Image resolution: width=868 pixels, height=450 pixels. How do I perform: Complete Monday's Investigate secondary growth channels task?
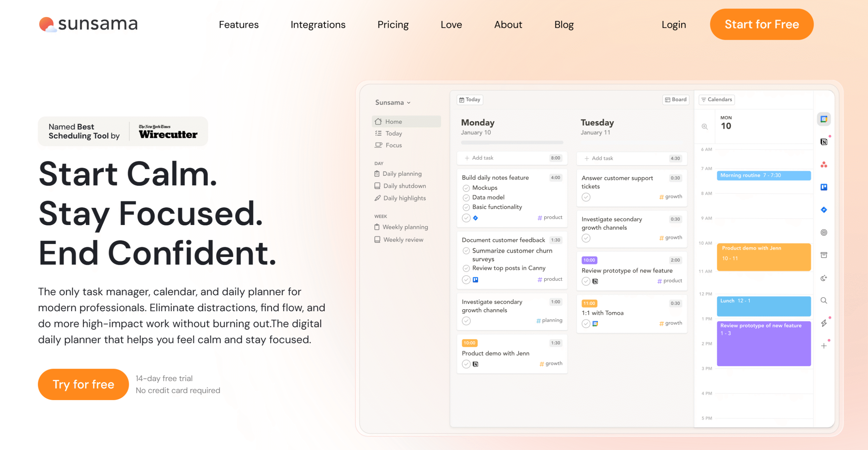click(466, 321)
